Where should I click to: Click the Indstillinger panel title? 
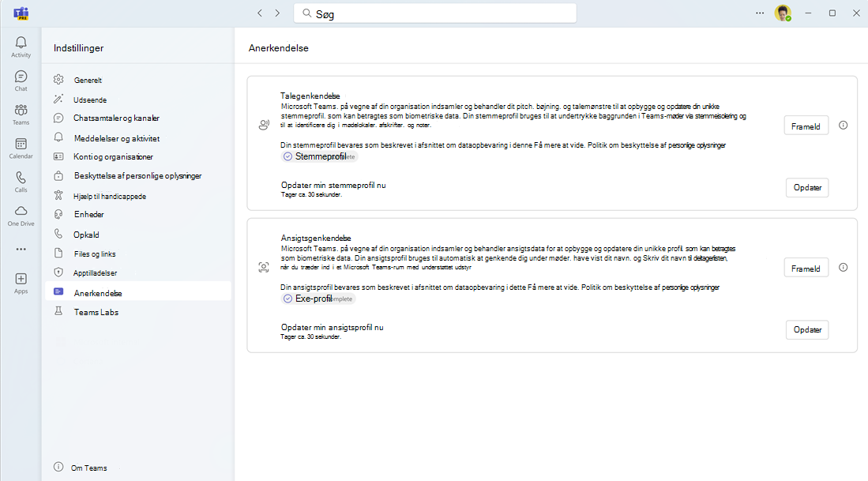79,48
